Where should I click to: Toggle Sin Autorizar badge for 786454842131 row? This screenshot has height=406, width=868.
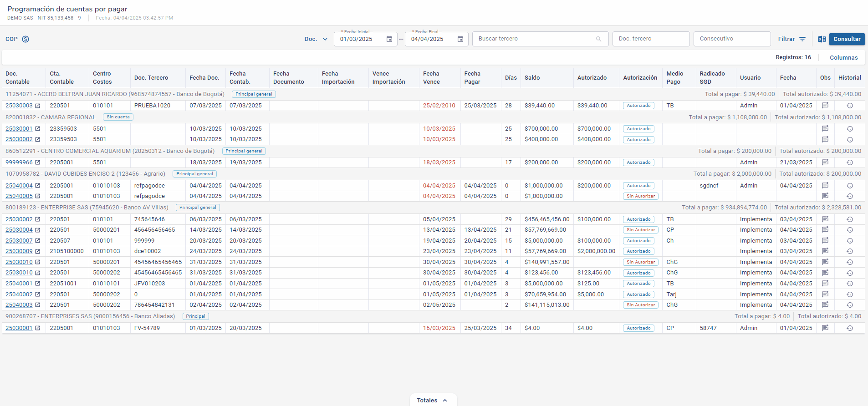click(641, 305)
